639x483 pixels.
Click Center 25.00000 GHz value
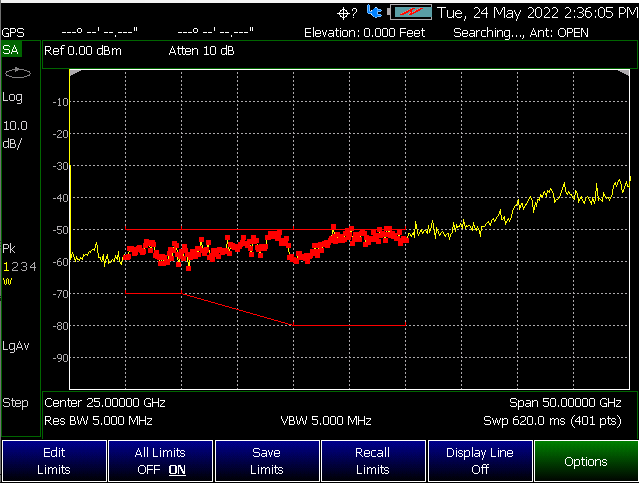point(105,403)
